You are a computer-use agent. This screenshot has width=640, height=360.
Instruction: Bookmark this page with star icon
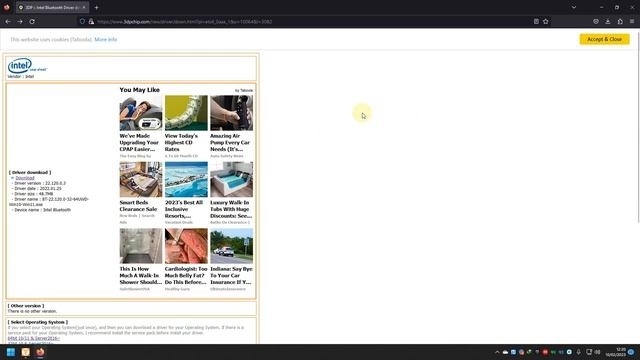click(x=546, y=22)
